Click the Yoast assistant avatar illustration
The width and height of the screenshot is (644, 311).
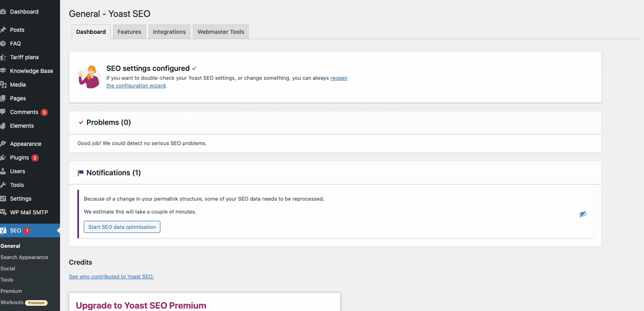pyautogui.click(x=89, y=77)
